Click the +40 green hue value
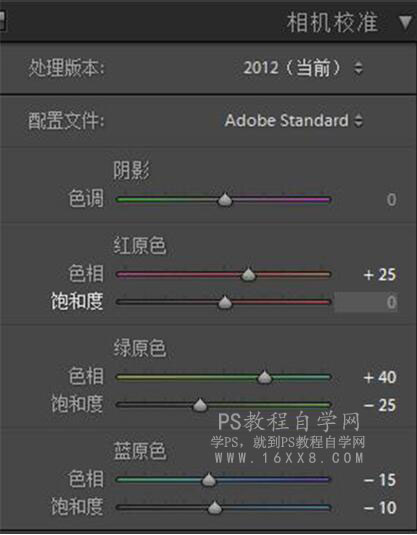Viewport: 417px width, 535px height. click(x=379, y=377)
